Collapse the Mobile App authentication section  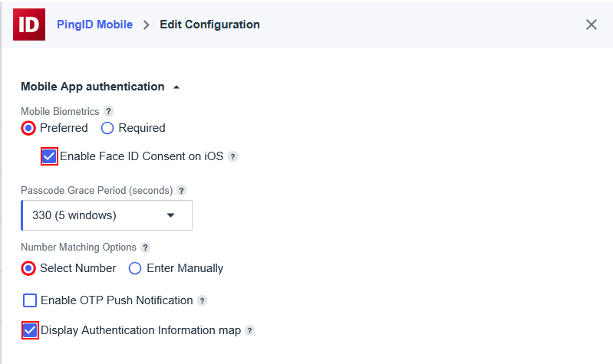[176, 87]
